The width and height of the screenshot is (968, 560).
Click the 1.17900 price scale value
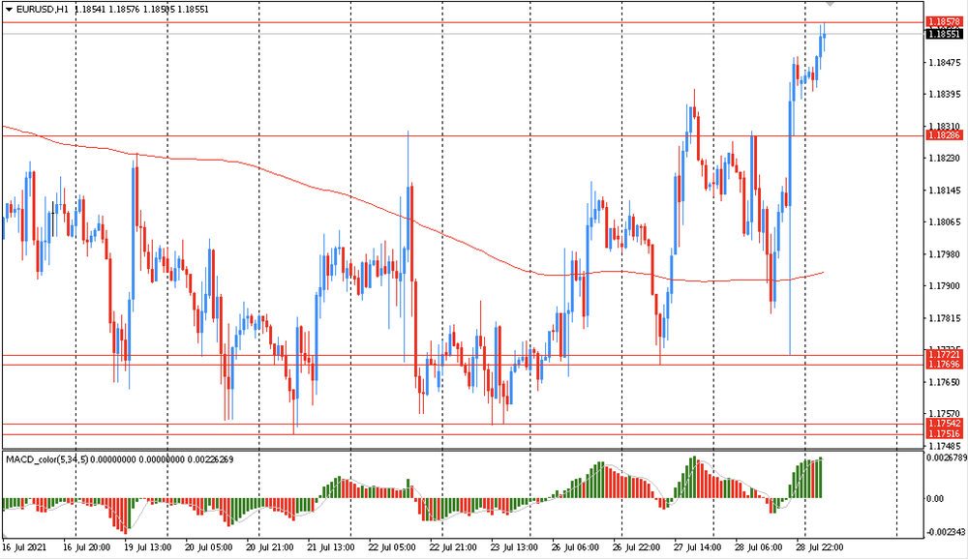pyautogui.click(x=945, y=286)
